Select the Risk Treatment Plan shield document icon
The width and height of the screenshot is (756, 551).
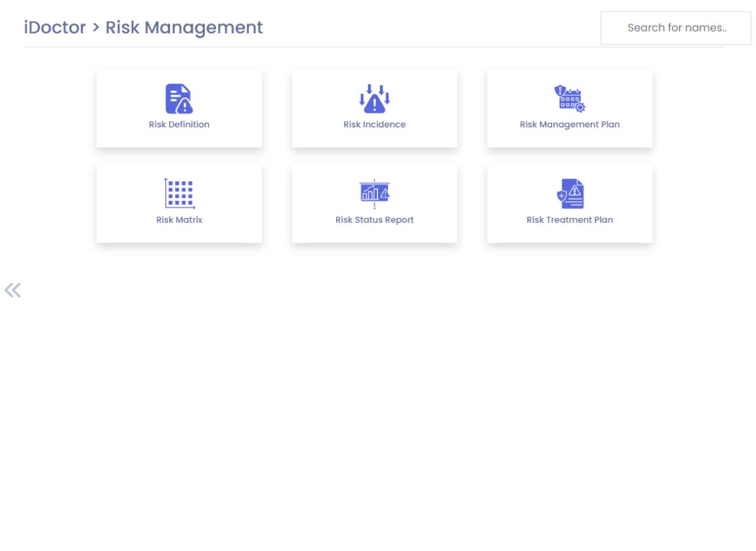pyautogui.click(x=570, y=194)
